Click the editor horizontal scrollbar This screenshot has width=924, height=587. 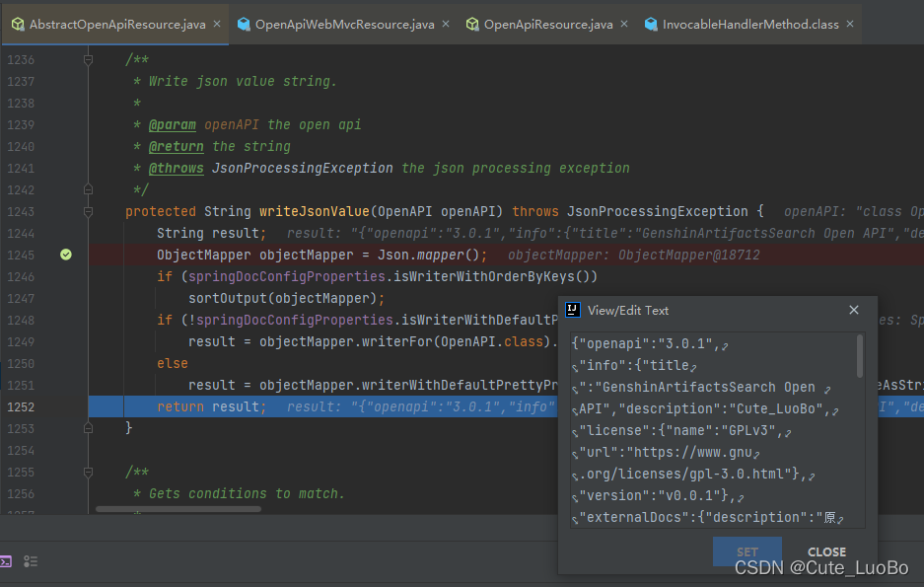(178, 509)
